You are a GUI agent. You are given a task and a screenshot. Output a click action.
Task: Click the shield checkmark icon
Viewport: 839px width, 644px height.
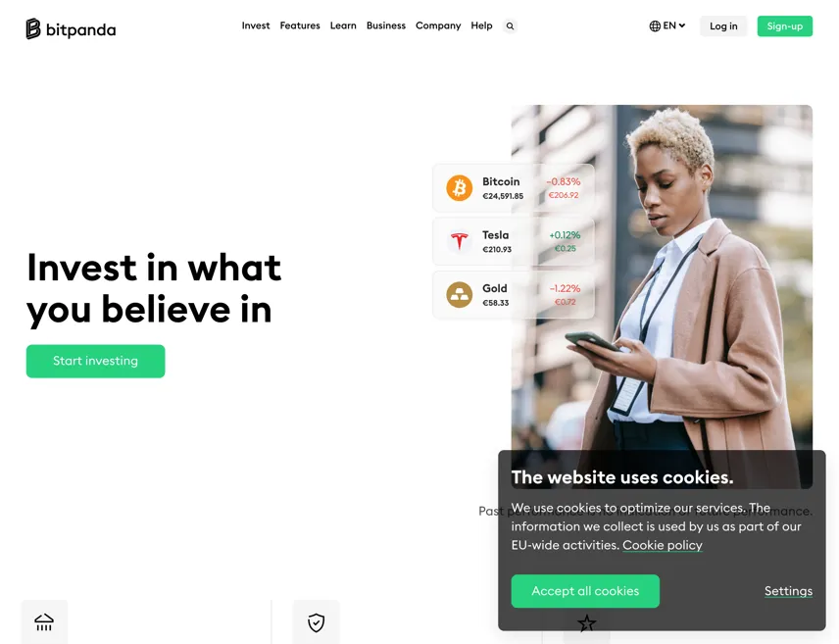point(317,622)
